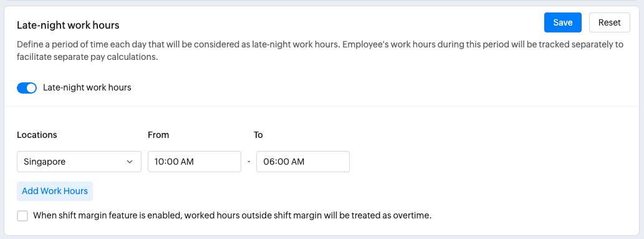The height and width of the screenshot is (239, 644).
Task: Click the dash between the time fields
Action: 249,162
